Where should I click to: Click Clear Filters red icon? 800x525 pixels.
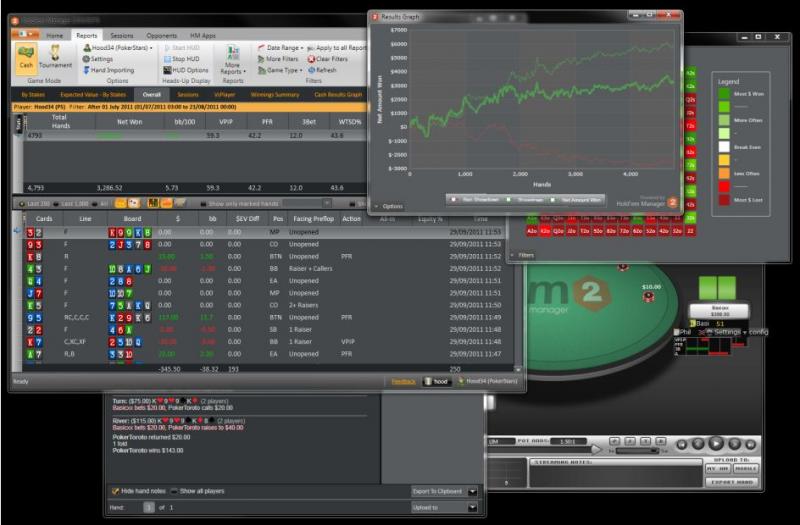point(311,59)
